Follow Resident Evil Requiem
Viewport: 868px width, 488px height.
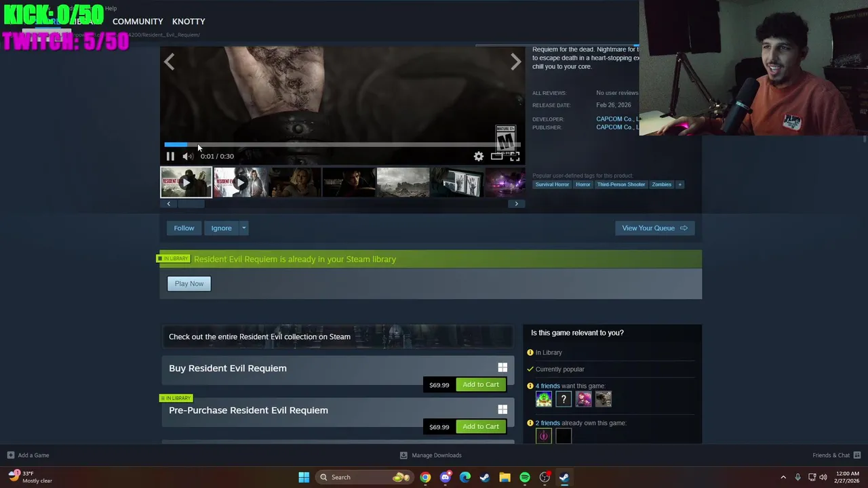[x=184, y=228]
